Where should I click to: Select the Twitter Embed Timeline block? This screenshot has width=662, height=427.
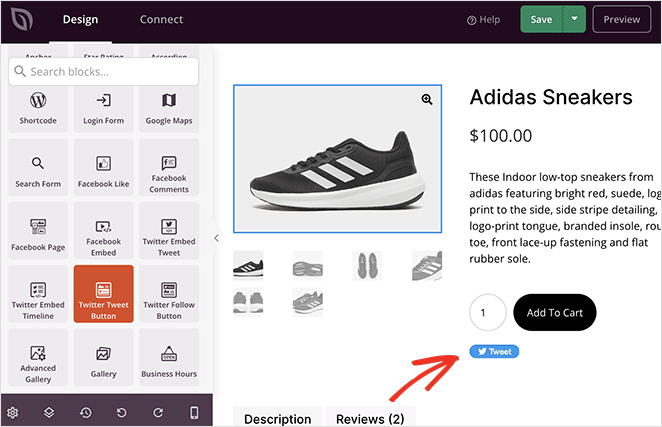tap(38, 294)
